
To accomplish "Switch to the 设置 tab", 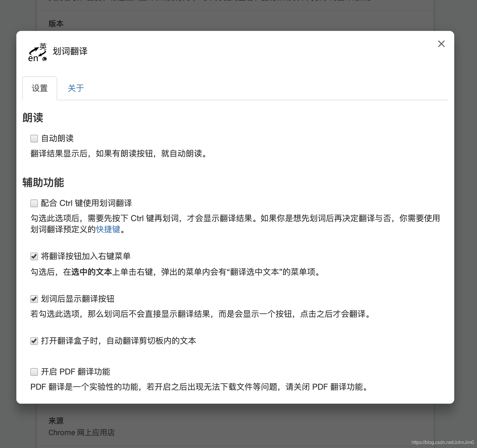I will pos(40,88).
